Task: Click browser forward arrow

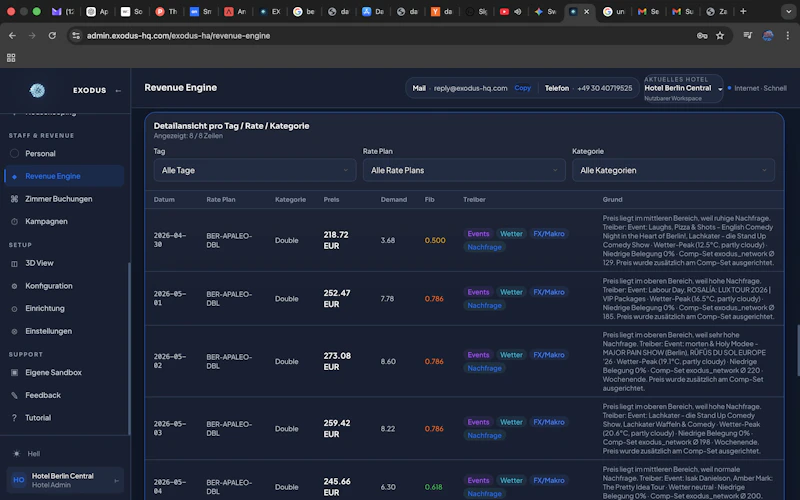Action: [32, 36]
